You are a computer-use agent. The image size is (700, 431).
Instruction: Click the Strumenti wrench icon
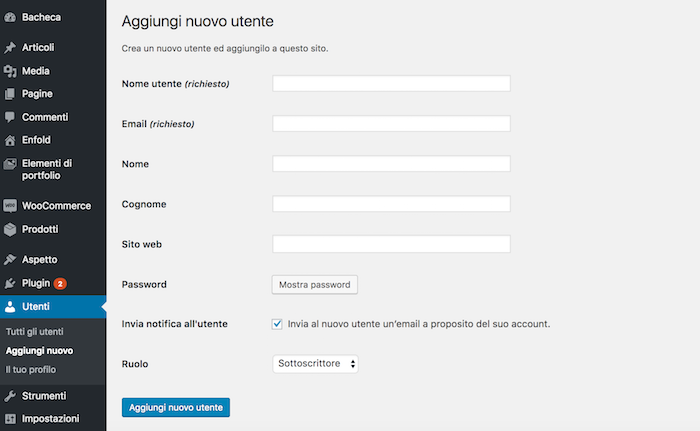point(10,396)
